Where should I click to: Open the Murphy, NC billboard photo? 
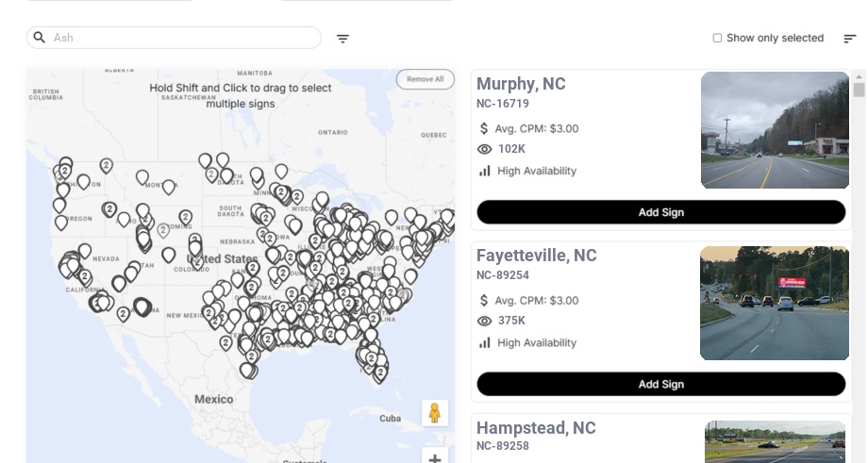click(x=775, y=130)
